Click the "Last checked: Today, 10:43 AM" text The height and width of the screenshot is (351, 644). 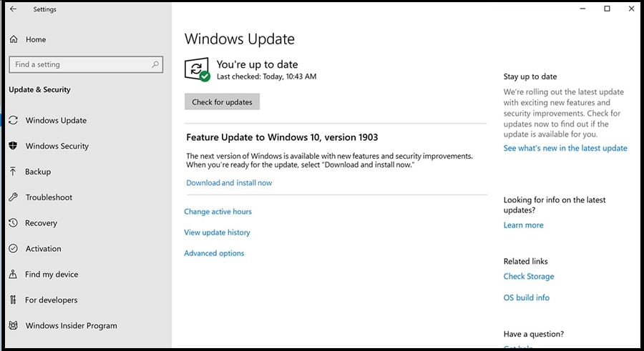point(267,76)
